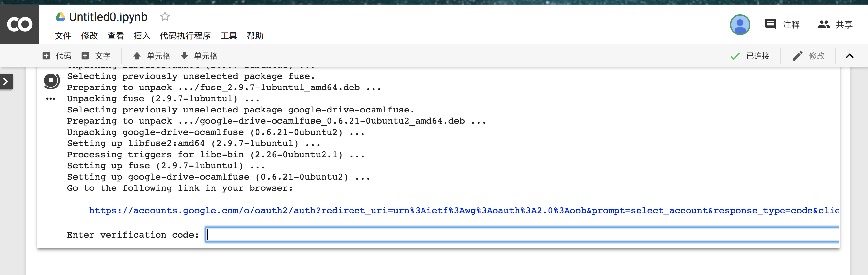Open the 修改 menu in the menu bar
Image resolution: width=868 pixels, height=275 pixels.
point(89,36)
